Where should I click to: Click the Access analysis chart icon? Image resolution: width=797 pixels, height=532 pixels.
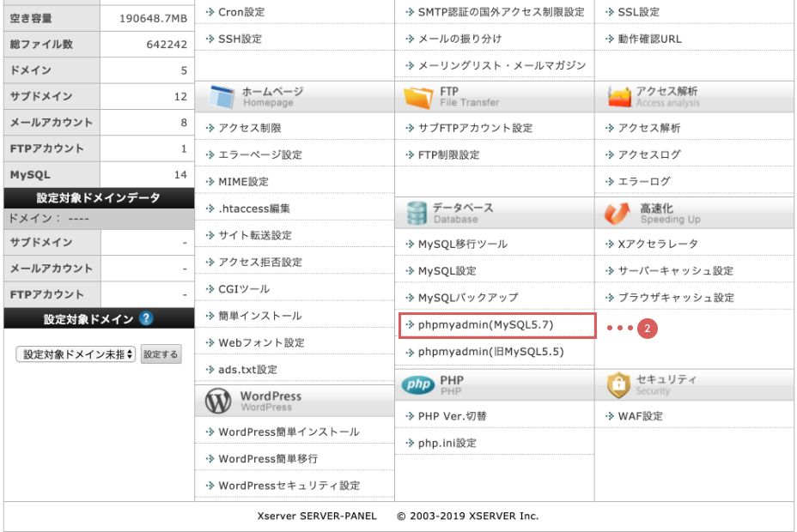coord(618,96)
